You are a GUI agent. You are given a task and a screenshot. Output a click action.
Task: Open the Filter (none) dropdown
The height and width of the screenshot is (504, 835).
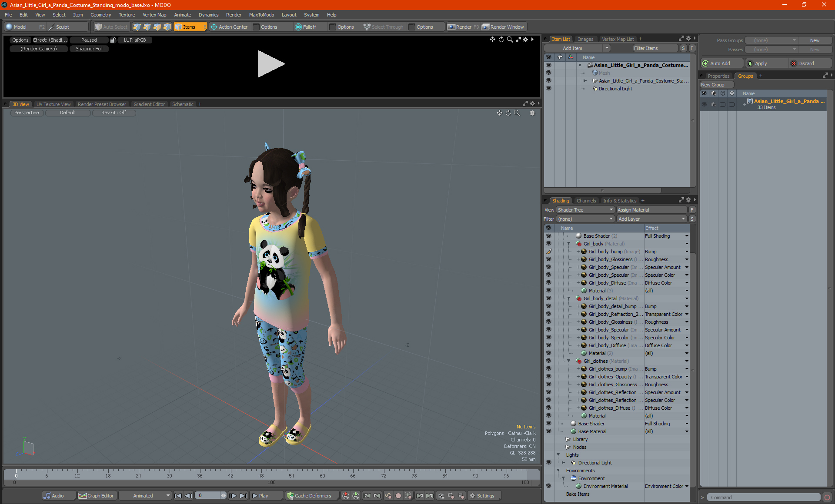click(585, 219)
